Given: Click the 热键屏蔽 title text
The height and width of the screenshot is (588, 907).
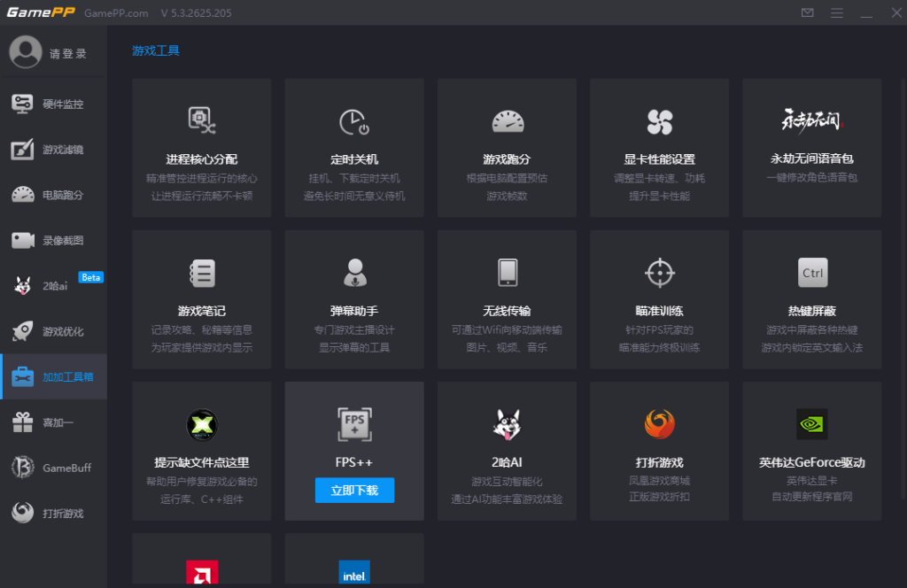Looking at the screenshot, I should (812, 311).
